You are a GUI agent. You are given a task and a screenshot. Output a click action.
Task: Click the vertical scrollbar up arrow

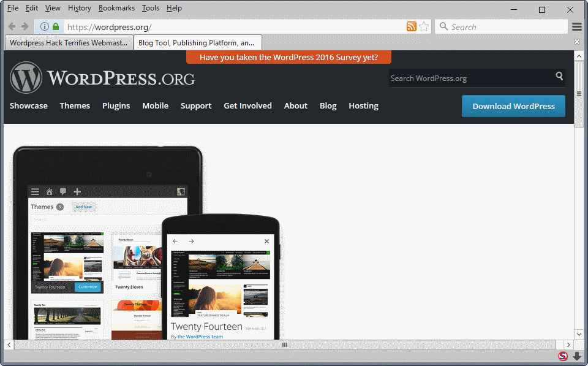pyautogui.click(x=579, y=56)
